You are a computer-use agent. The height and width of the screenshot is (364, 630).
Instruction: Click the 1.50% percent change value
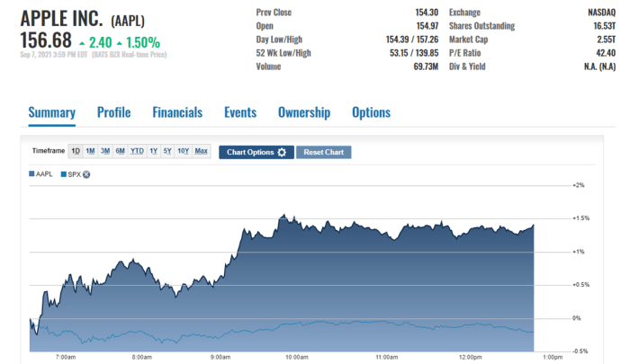(x=143, y=42)
